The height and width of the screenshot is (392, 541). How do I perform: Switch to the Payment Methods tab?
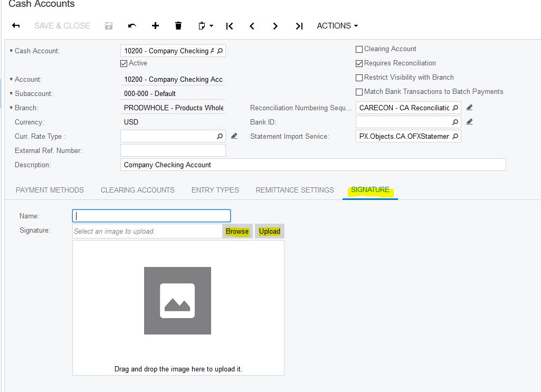[x=50, y=190]
